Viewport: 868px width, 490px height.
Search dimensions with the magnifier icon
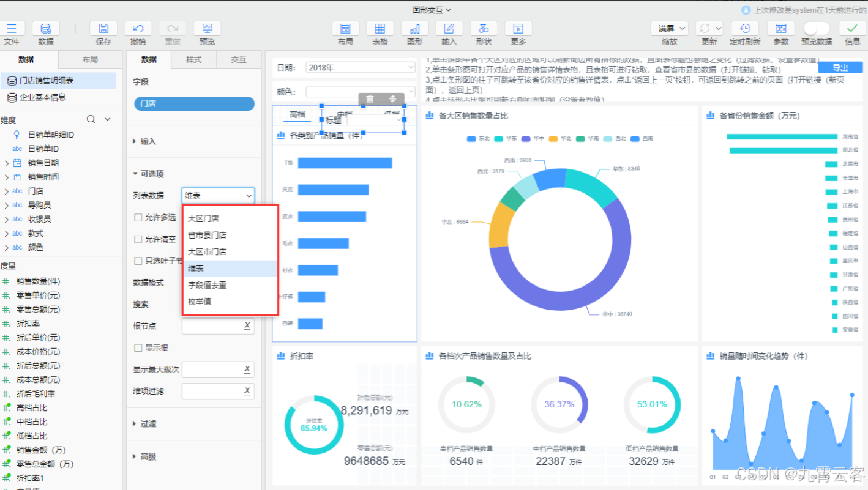click(x=91, y=119)
